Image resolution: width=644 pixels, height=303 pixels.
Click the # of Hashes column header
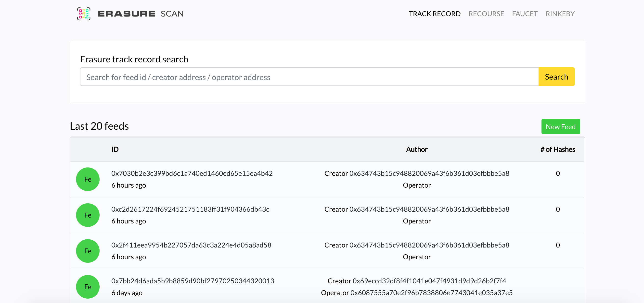(558, 149)
